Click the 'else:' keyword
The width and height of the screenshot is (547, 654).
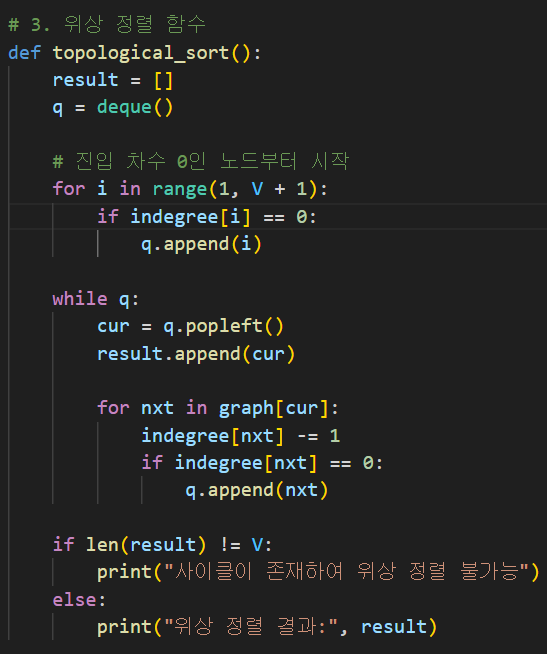pos(79,599)
